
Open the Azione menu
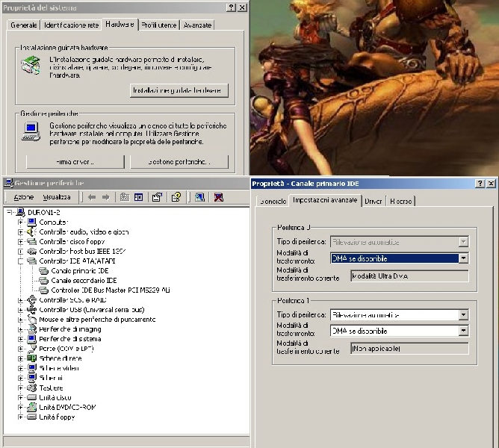(24, 197)
